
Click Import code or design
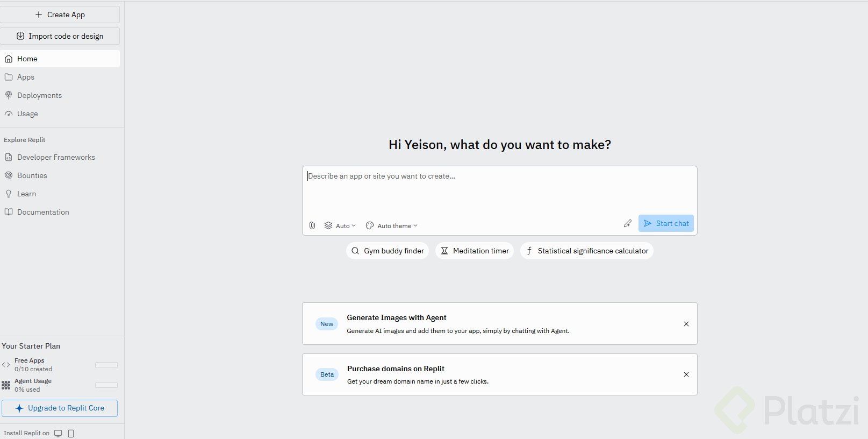[60, 36]
